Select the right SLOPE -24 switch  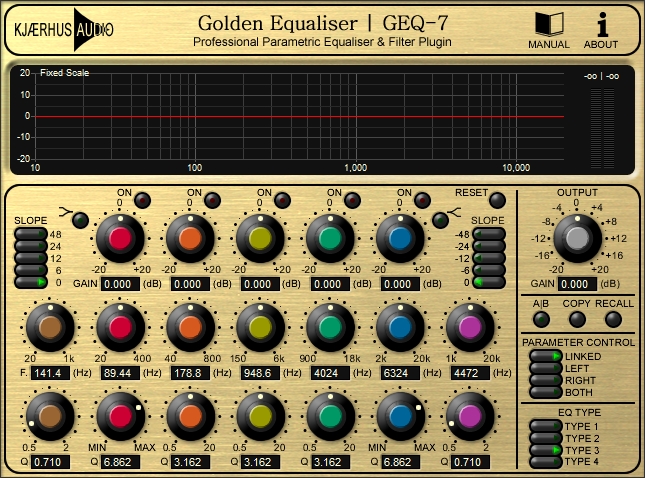[x=489, y=246]
